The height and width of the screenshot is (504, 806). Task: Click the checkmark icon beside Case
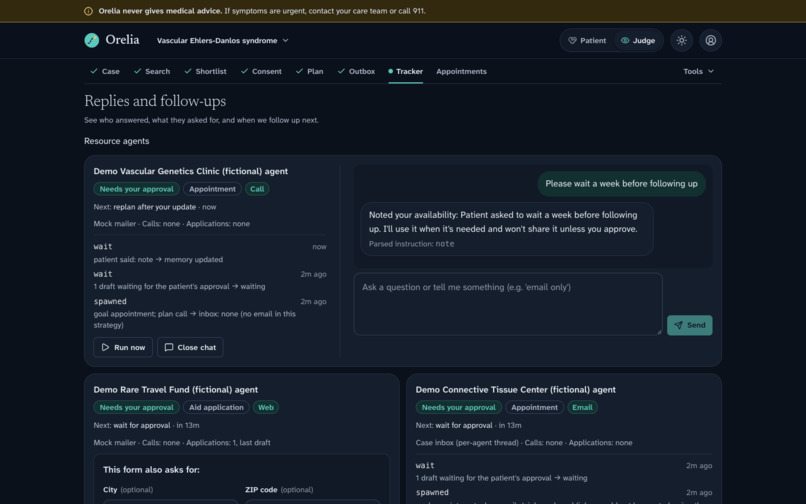coord(94,71)
